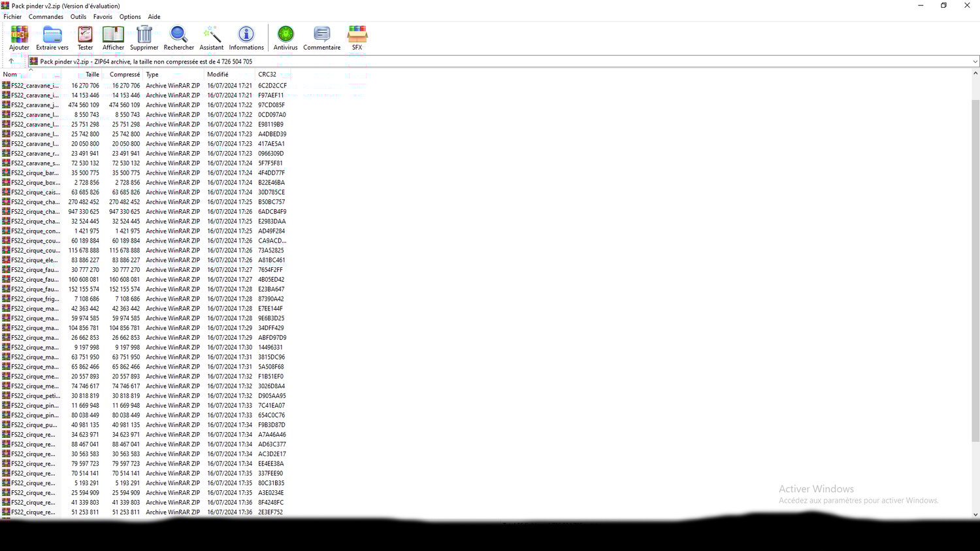Click the icon of FS22_caravane_r... file
980x551 pixels.
(x=6, y=154)
